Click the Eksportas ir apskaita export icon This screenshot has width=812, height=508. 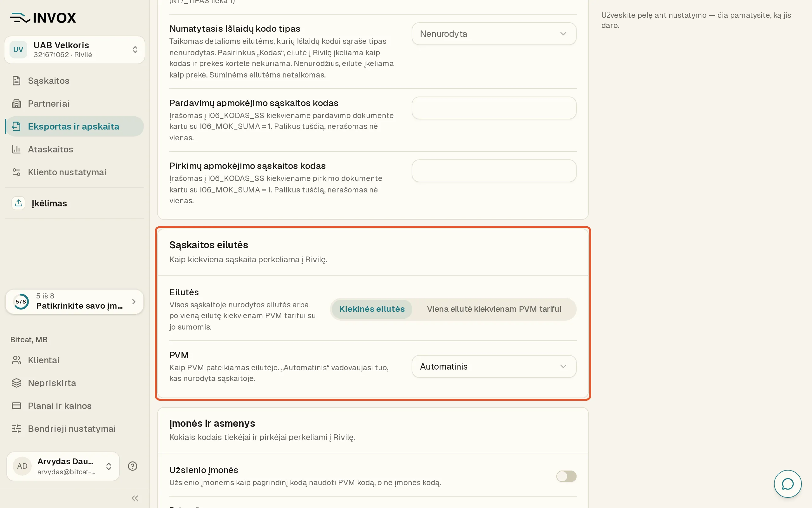point(16,126)
